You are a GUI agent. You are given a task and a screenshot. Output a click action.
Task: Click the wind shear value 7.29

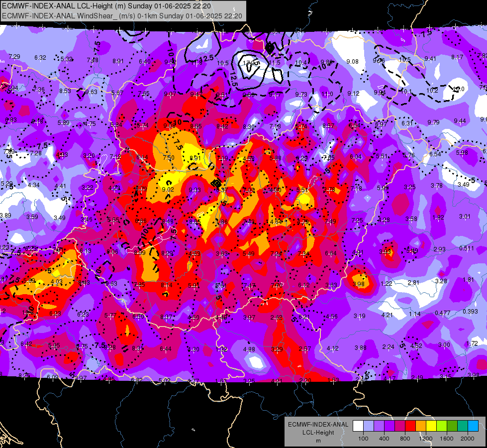click(14, 57)
